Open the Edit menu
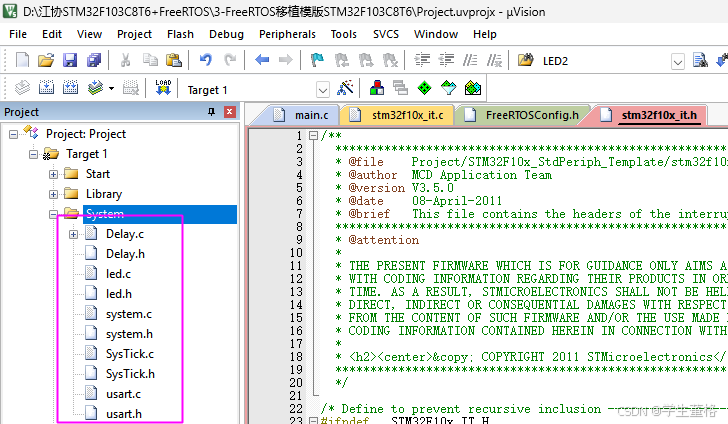The image size is (728, 424). tap(52, 34)
